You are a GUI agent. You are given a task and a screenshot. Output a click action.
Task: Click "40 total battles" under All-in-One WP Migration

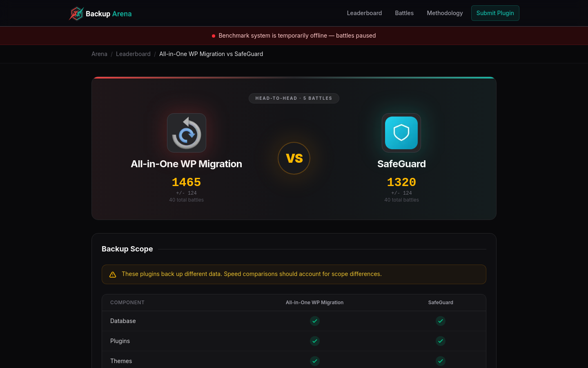click(187, 200)
